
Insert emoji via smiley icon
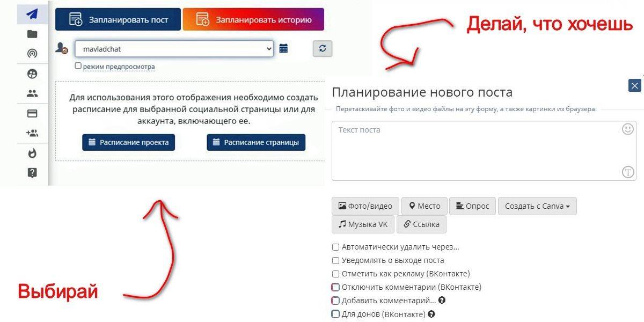[628, 129]
